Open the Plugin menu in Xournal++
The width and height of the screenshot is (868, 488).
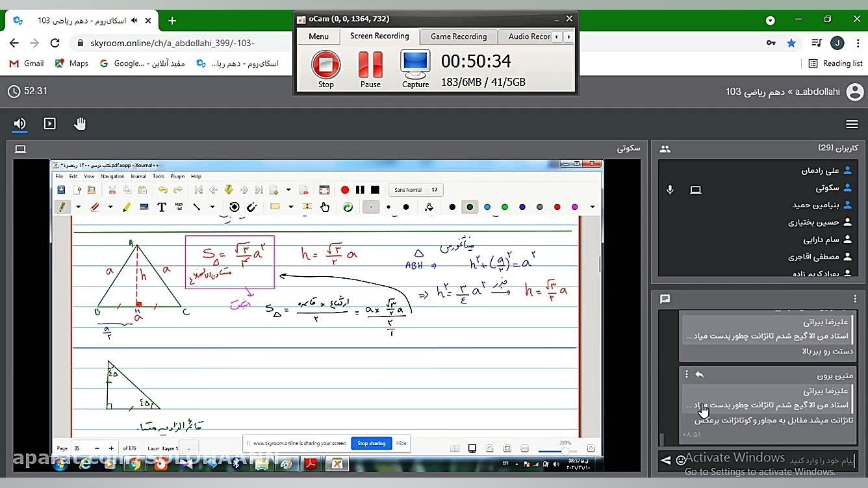click(177, 176)
